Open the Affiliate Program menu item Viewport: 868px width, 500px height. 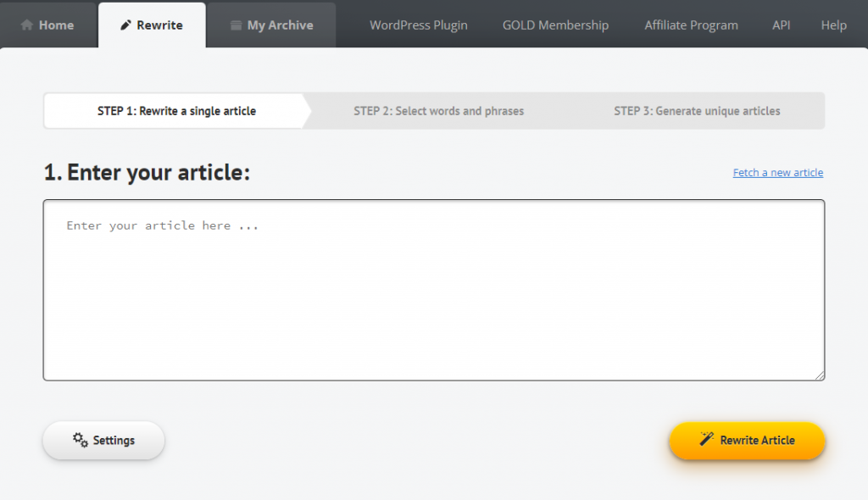point(691,25)
